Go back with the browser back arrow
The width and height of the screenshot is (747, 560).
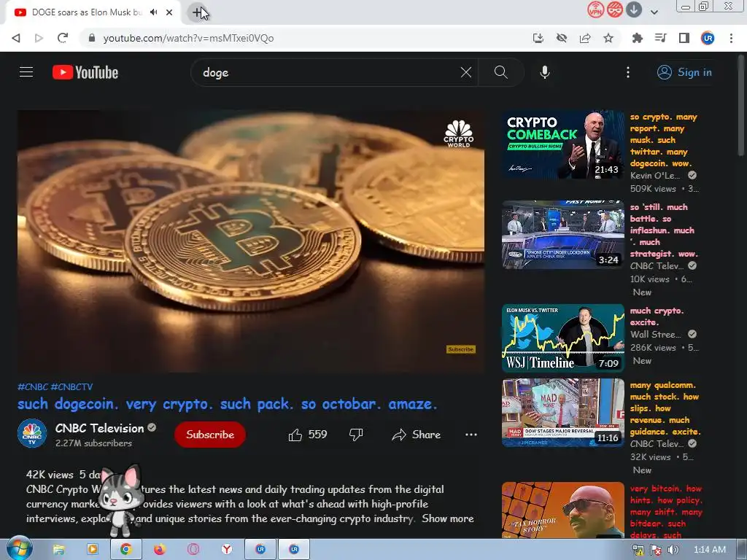[16, 38]
